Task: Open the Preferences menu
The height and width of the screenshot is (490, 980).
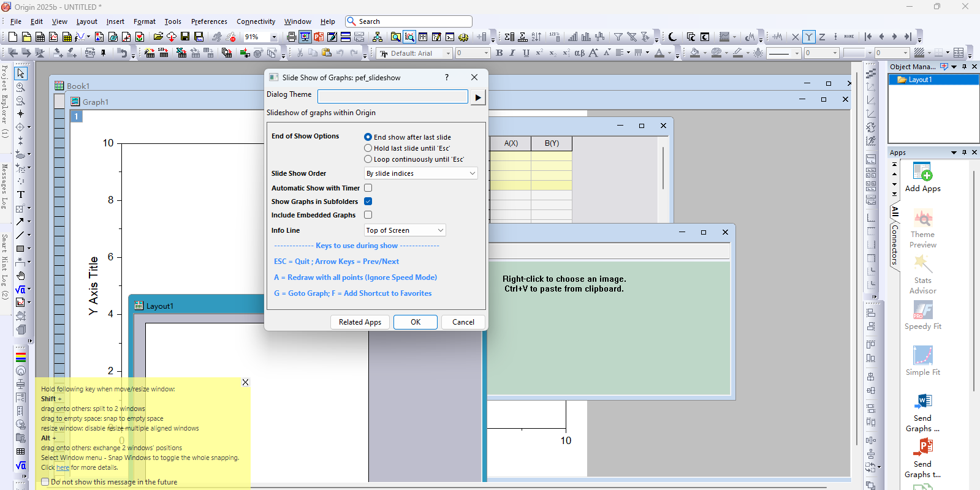Action: pos(209,21)
